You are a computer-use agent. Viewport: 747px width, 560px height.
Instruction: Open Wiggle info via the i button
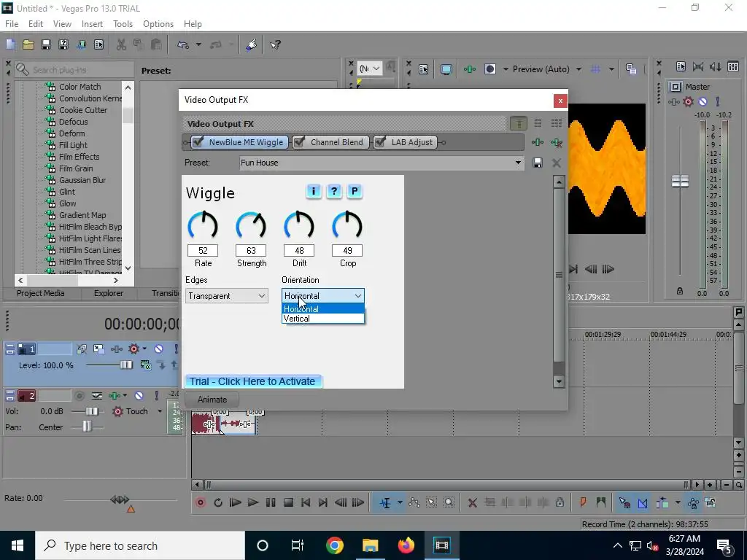coord(314,192)
